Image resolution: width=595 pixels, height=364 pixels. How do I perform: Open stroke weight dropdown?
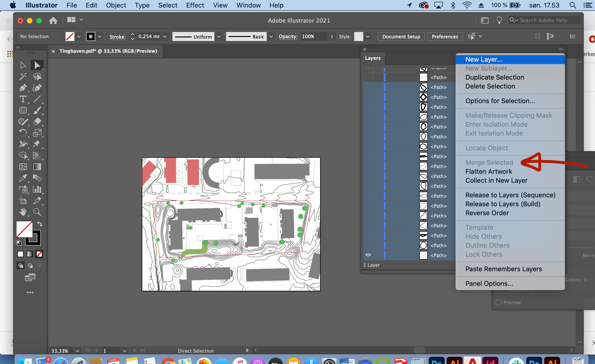165,37
